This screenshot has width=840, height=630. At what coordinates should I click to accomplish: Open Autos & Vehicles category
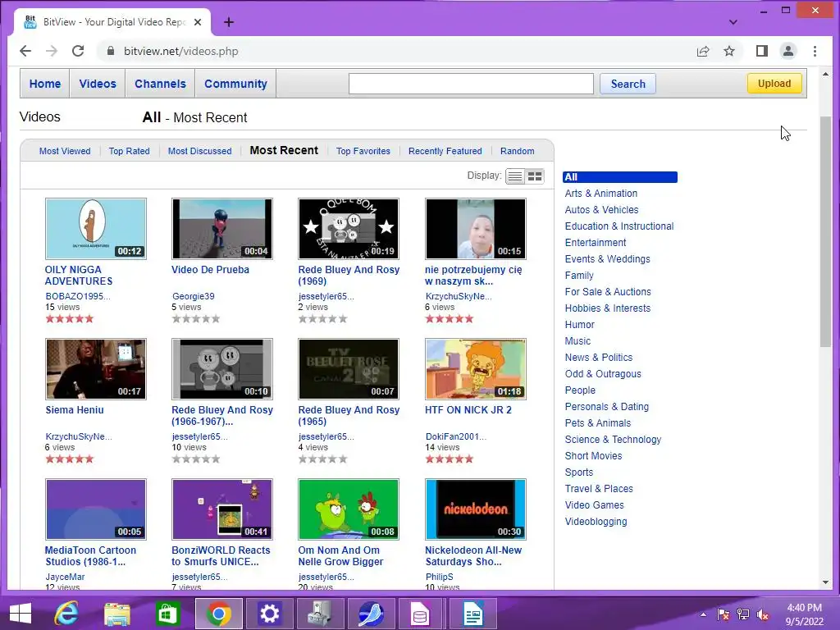pyautogui.click(x=601, y=209)
